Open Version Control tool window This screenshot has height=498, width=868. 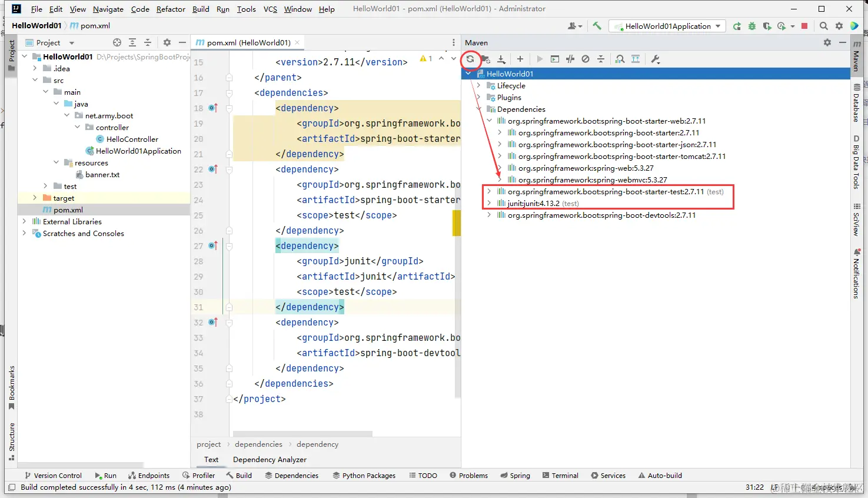[x=53, y=475]
